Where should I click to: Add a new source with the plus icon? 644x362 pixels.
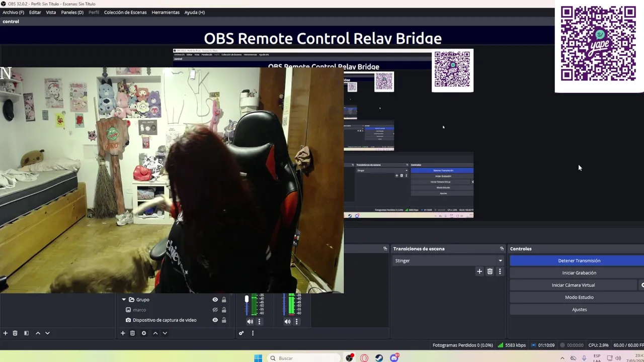coord(123,333)
